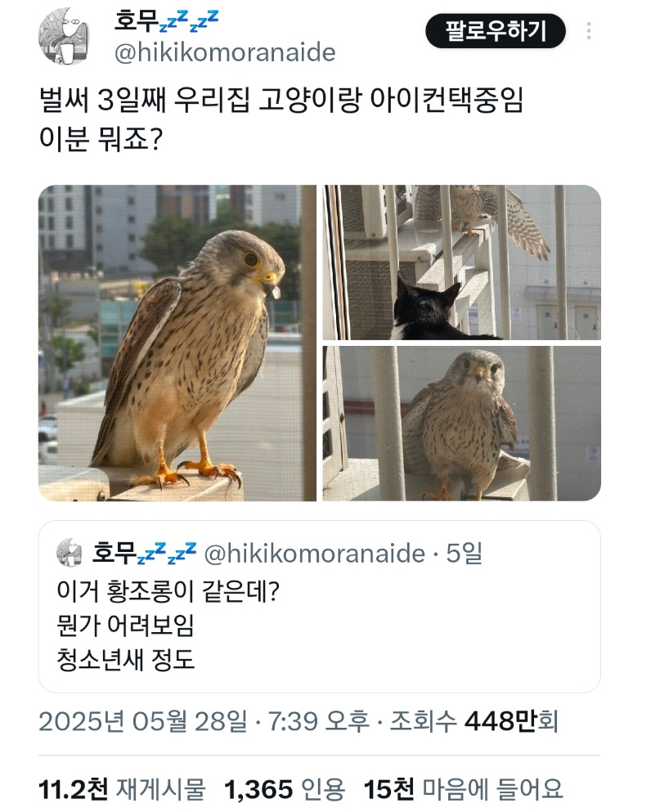The height and width of the screenshot is (812, 660).
Task: Click the quoted tweet's 5일 timestamp
Action: click(x=465, y=553)
